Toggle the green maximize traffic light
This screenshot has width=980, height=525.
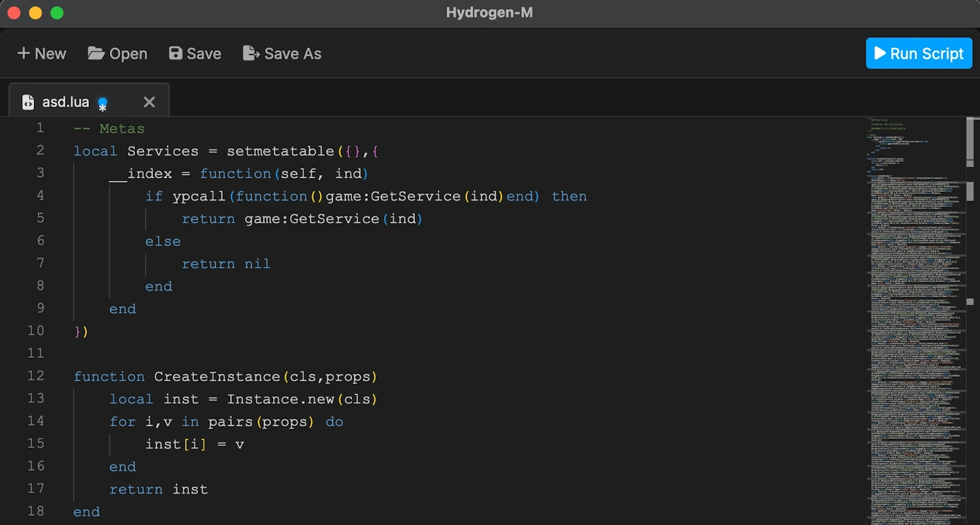coord(57,12)
